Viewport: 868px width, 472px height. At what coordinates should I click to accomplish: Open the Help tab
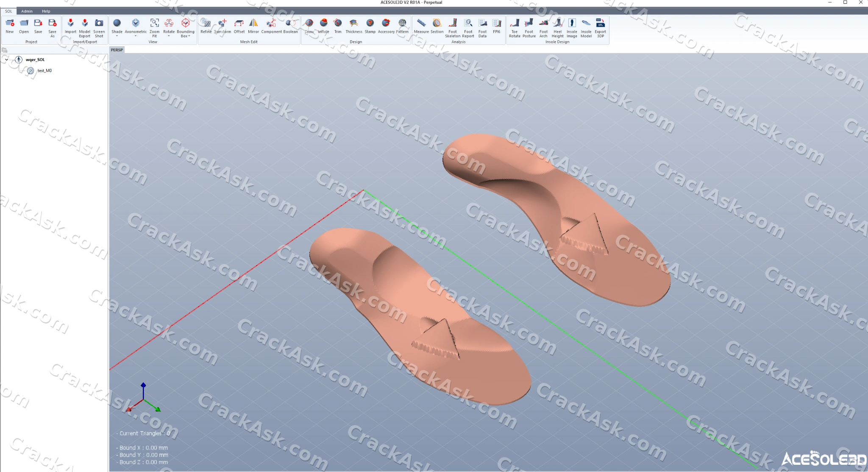(46, 11)
